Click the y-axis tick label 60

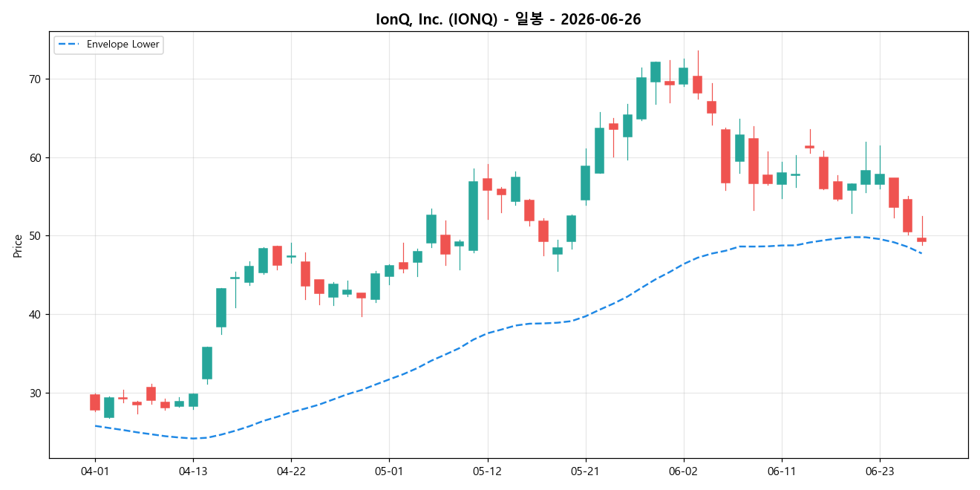[x=36, y=158]
